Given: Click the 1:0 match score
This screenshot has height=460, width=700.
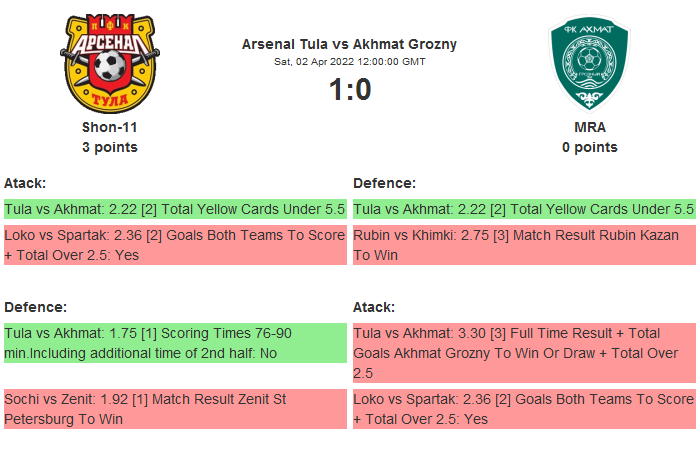Looking at the screenshot, I should pos(349,90).
